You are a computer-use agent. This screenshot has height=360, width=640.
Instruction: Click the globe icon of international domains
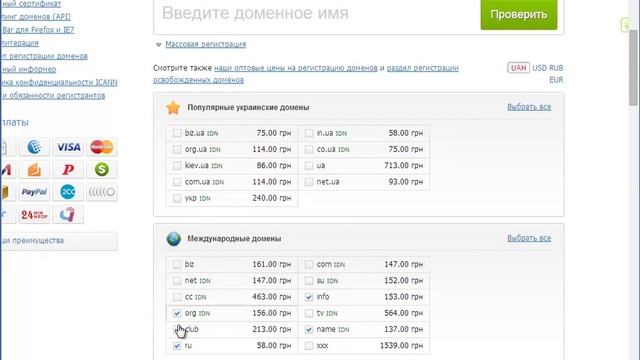tap(173, 239)
